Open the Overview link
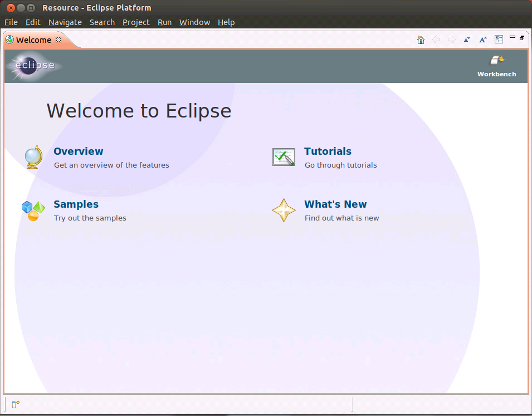 click(x=79, y=151)
